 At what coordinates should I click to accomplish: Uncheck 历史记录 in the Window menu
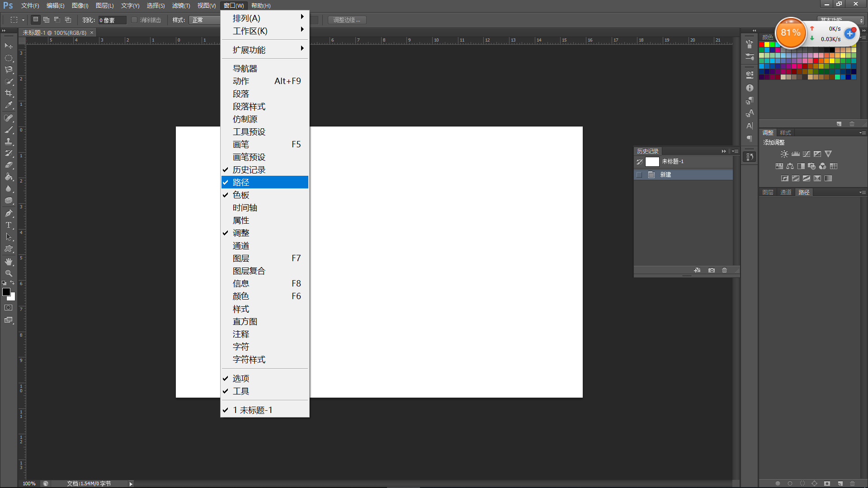(249, 170)
